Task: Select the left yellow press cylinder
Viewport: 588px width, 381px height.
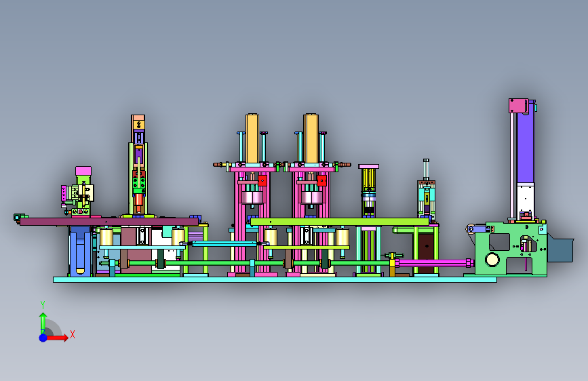Action: click(x=252, y=138)
